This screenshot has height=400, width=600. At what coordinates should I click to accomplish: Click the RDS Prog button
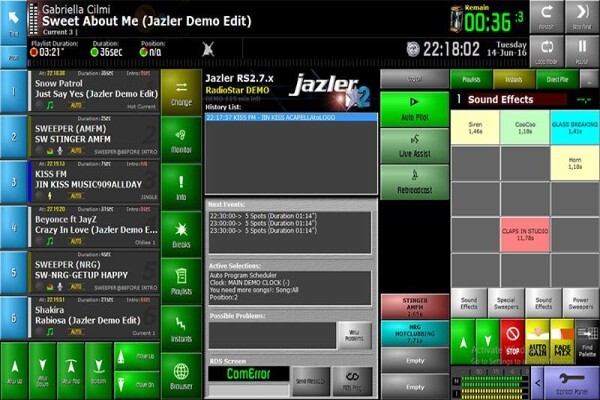(352, 381)
